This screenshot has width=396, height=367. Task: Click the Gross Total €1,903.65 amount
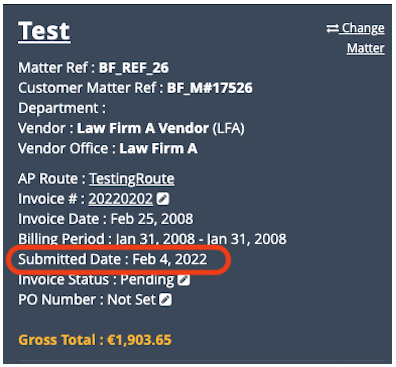[139, 340]
